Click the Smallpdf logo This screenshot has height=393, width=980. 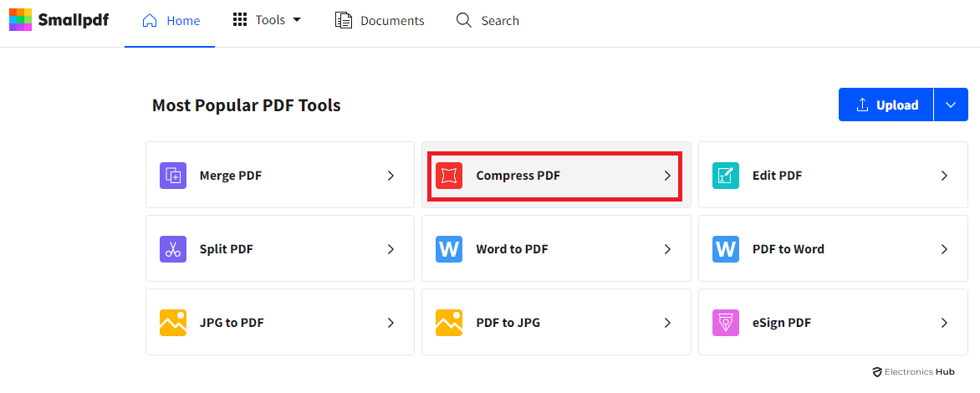(59, 20)
